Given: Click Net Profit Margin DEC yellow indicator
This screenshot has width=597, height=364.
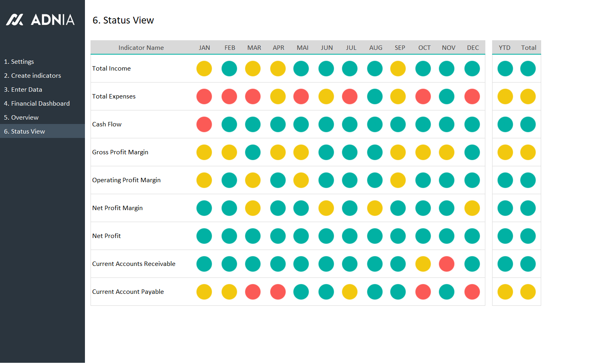Looking at the screenshot, I should (x=472, y=208).
